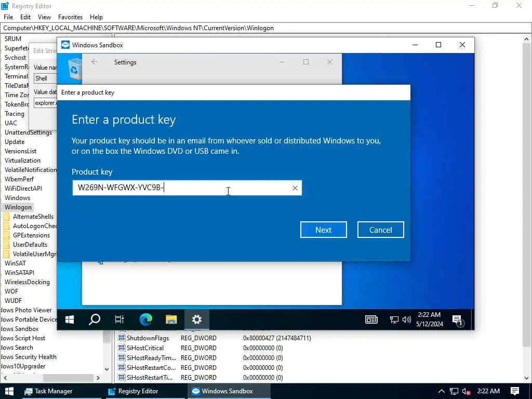
Task: Open the Edit menu in Registry Editor
Action: pos(25,17)
